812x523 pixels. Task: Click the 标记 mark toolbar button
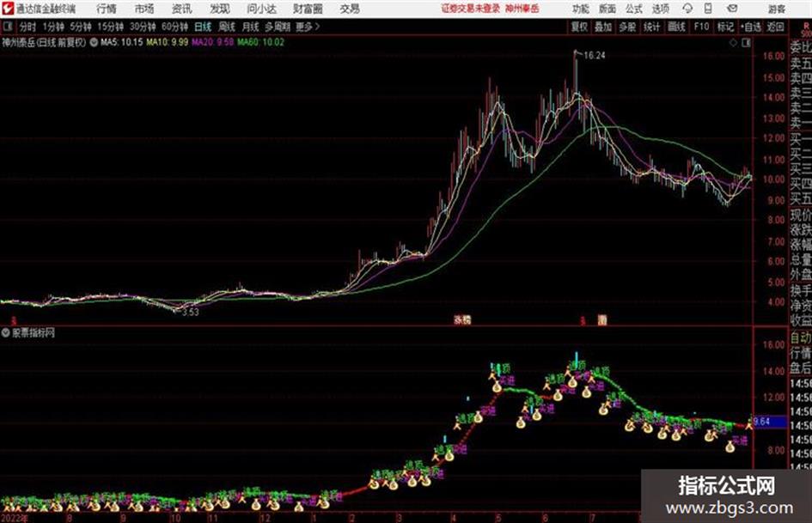tap(725, 27)
